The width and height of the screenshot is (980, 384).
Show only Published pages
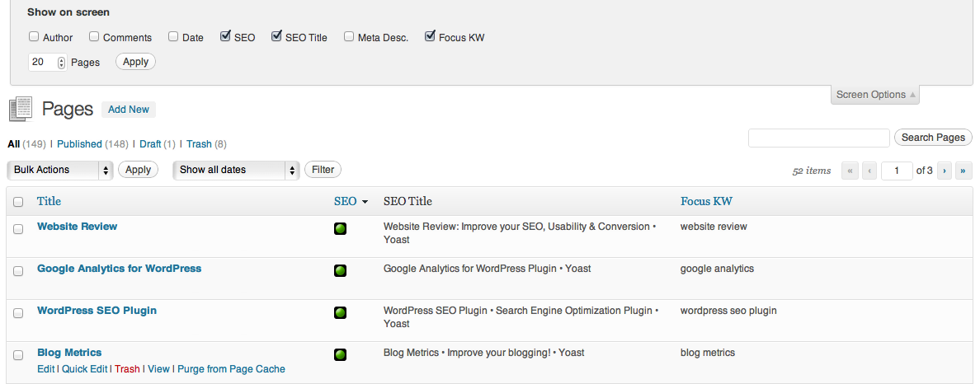[x=79, y=144]
